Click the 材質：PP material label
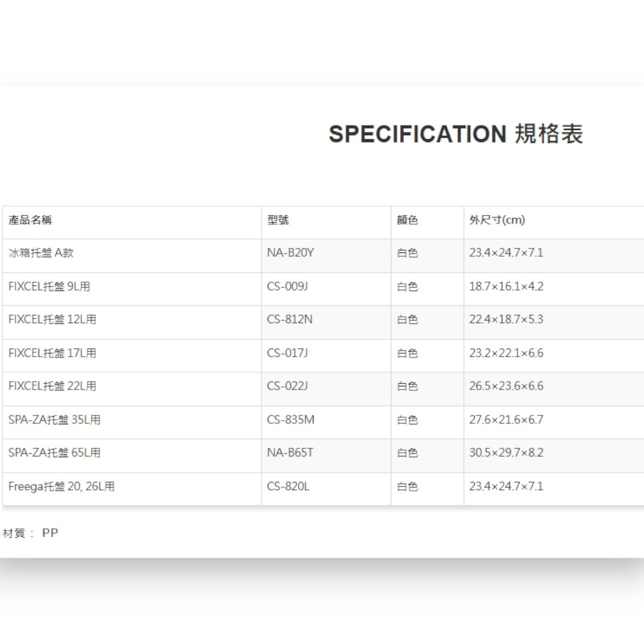This screenshot has width=644, height=644. [31, 533]
